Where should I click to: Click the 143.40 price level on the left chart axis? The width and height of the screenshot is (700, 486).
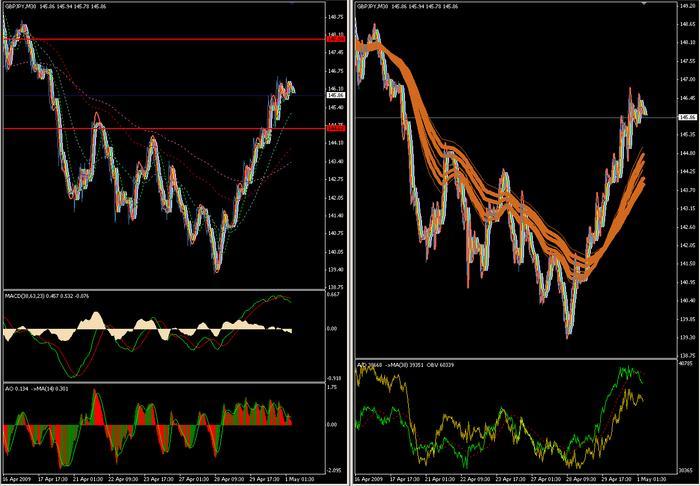click(335, 161)
